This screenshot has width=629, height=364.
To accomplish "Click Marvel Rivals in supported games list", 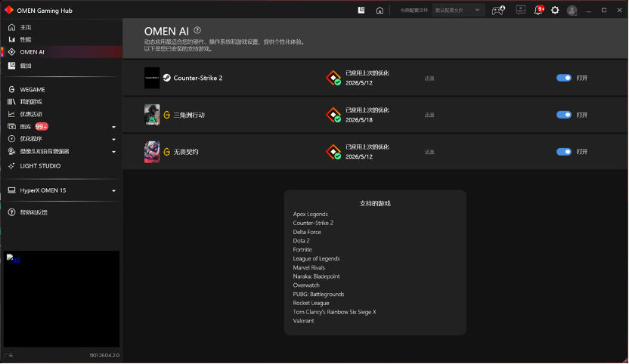I will [309, 267].
